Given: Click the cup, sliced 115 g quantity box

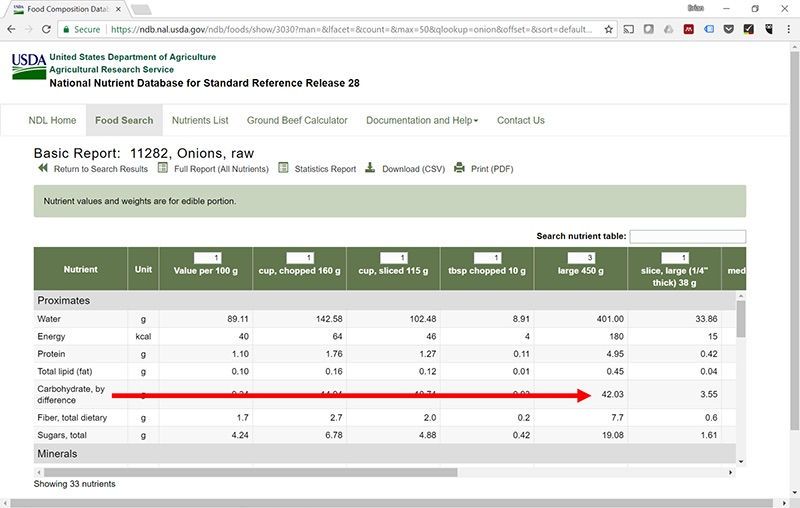Looking at the screenshot, I should pyautogui.click(x=393, y=258).
